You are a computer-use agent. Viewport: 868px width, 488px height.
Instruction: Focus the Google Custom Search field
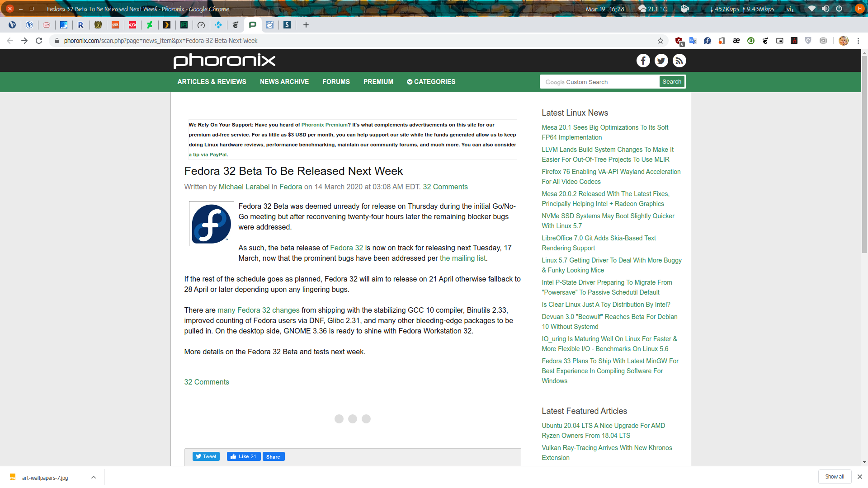click(x=600, y=82)
